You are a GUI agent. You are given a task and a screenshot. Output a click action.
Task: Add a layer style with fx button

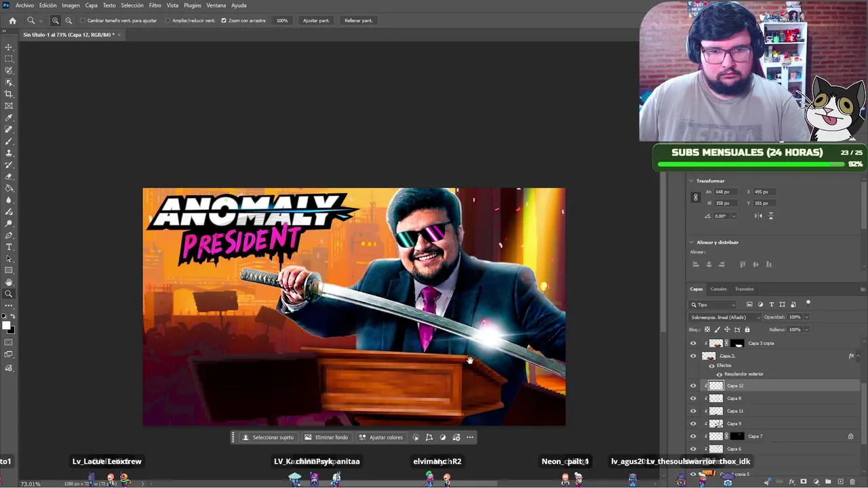point(791,482)
